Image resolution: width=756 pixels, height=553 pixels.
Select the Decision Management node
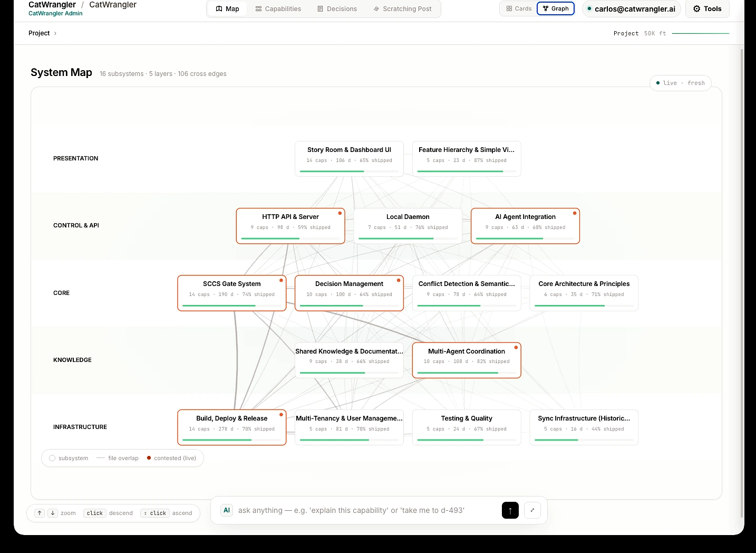click(x=349, y=293)
